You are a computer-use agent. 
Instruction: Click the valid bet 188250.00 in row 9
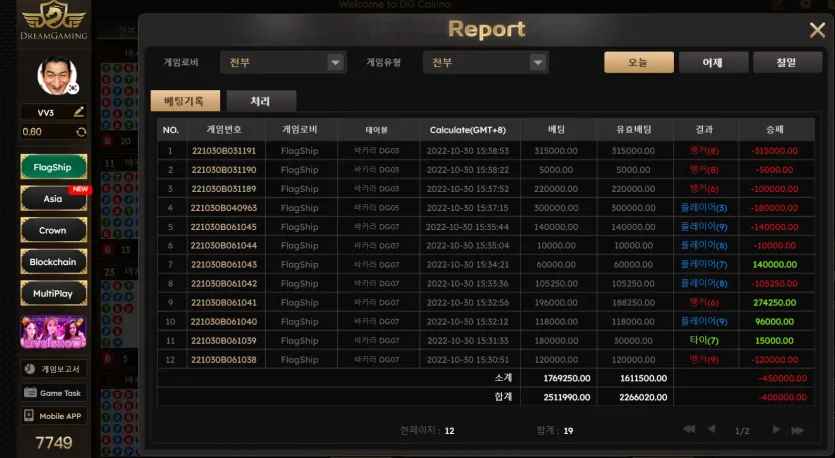633,302
